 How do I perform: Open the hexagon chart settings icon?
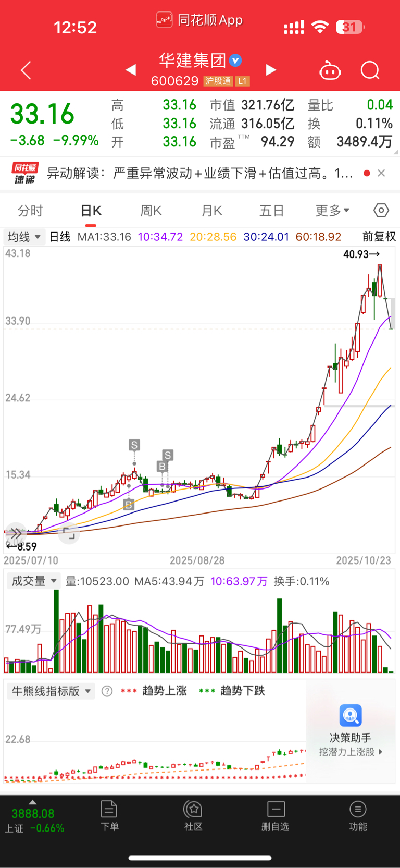381,210
